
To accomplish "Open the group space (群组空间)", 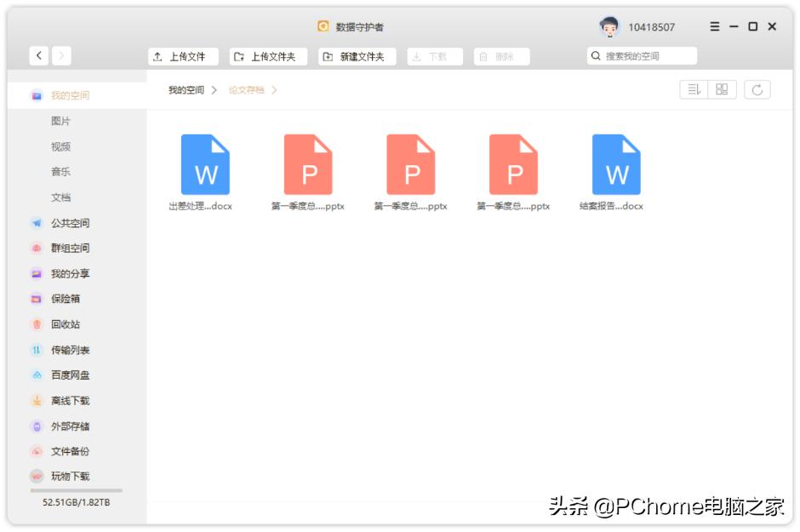I will pyautogui.click(x=66, y=248).
